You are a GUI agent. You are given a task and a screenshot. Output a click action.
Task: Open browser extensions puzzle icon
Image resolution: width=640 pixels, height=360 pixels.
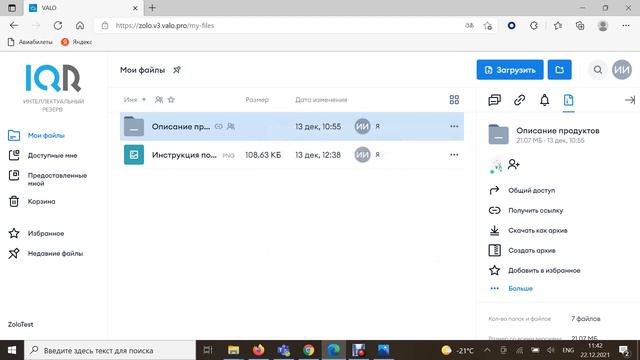pos(534,26)
